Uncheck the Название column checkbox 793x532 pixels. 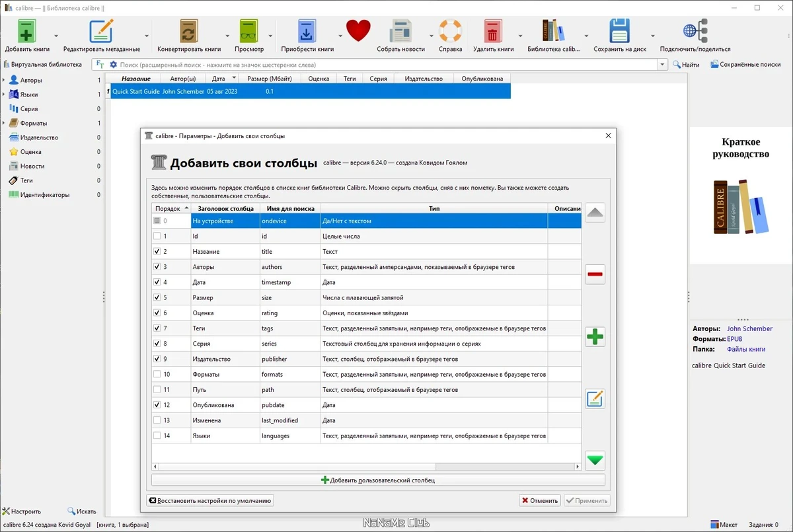click(x=157, y=251)
